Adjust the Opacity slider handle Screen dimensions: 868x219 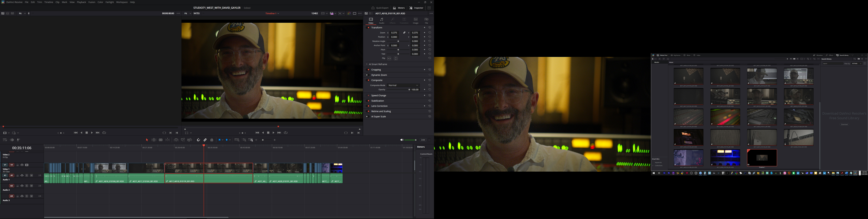[409, 90]
